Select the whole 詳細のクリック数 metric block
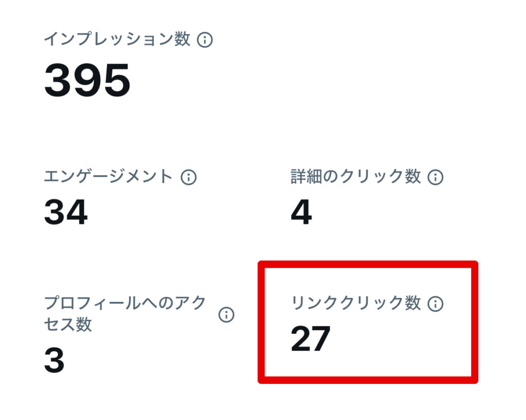The width and height of the screenshot is (526, 420). pos(367,198)
